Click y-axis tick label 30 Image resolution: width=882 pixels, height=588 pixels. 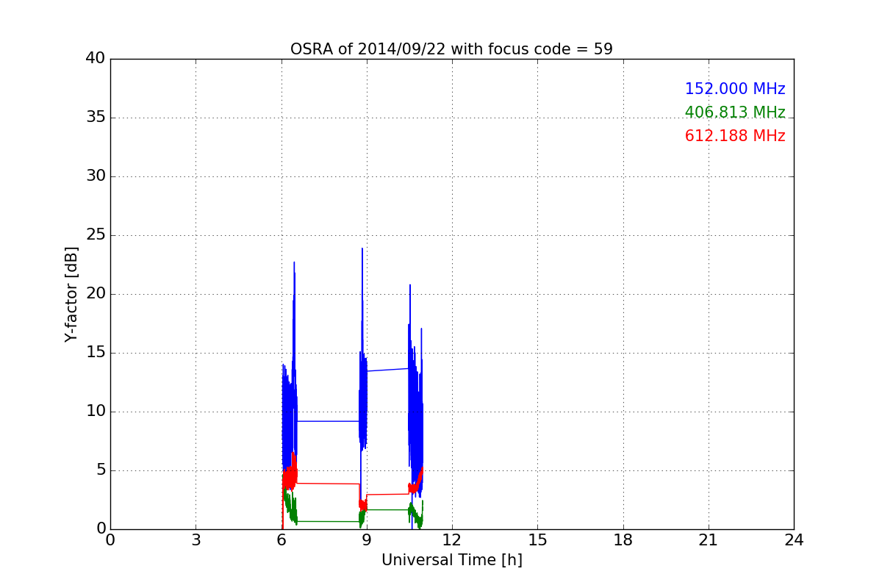tap(96, 176)
